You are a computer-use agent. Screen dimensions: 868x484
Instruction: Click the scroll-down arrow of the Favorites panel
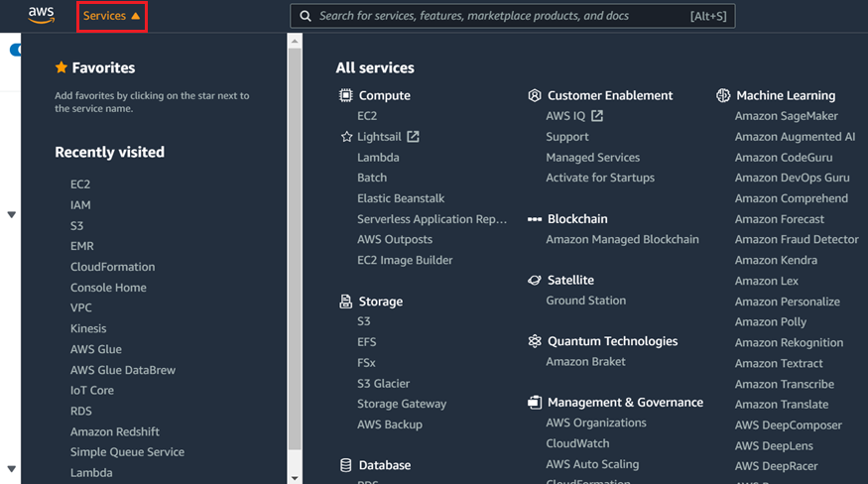(294, 477)
